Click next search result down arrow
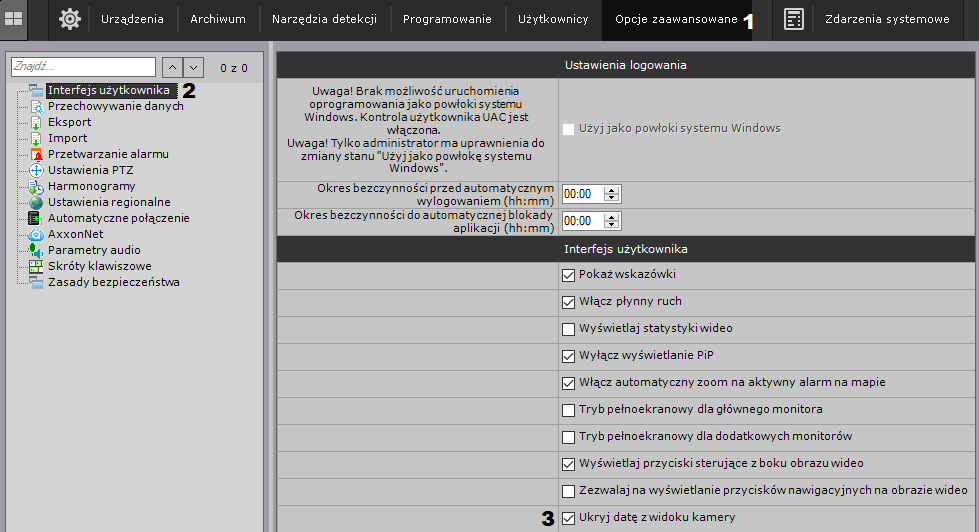979x532 pixels. pos(194,67)
